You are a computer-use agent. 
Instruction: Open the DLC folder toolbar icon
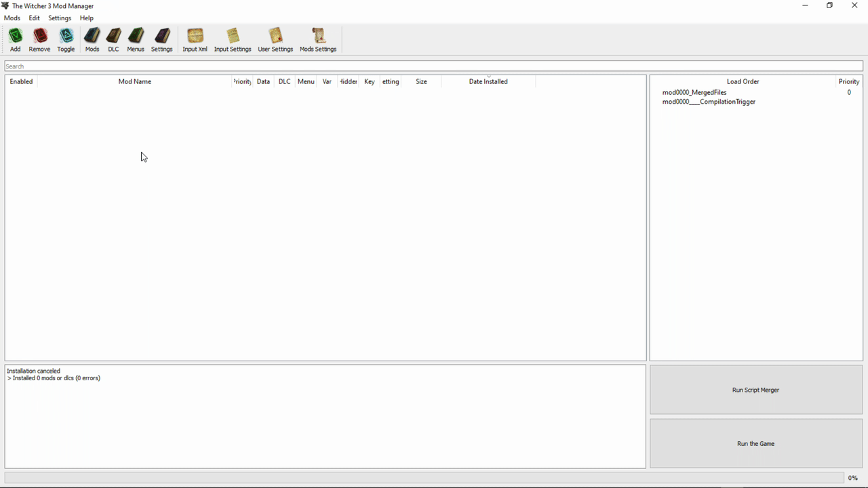[113, 40]
